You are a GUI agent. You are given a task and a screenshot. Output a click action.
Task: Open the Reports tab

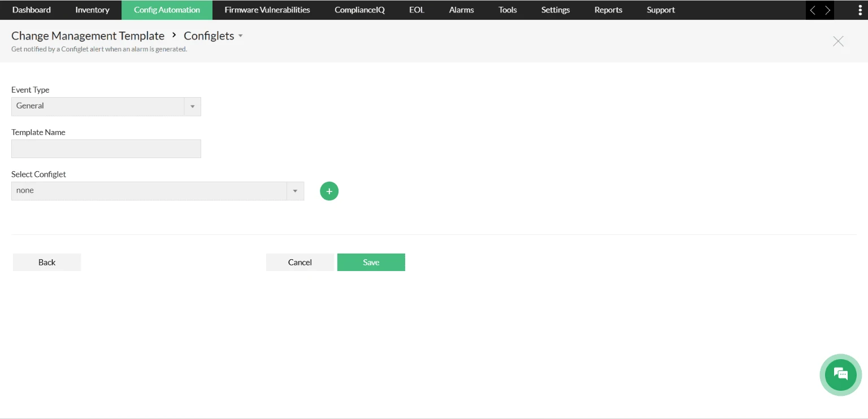click(608, 10)
